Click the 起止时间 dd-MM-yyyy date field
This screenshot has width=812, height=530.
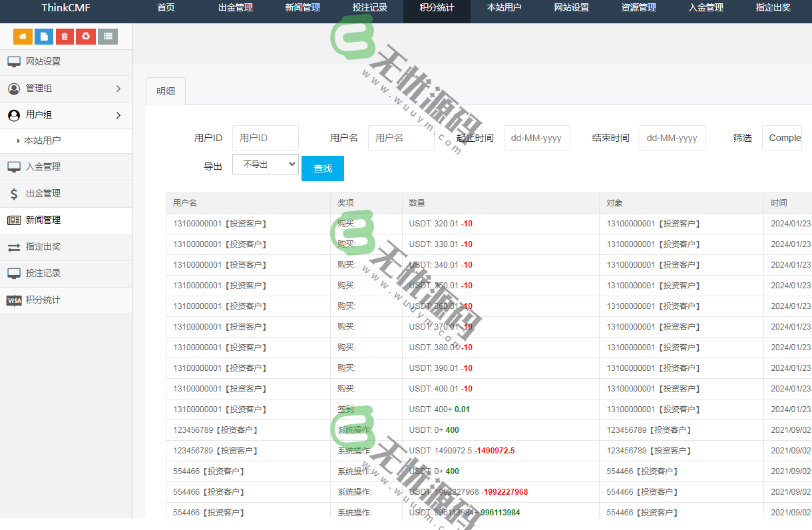[536, 138]
